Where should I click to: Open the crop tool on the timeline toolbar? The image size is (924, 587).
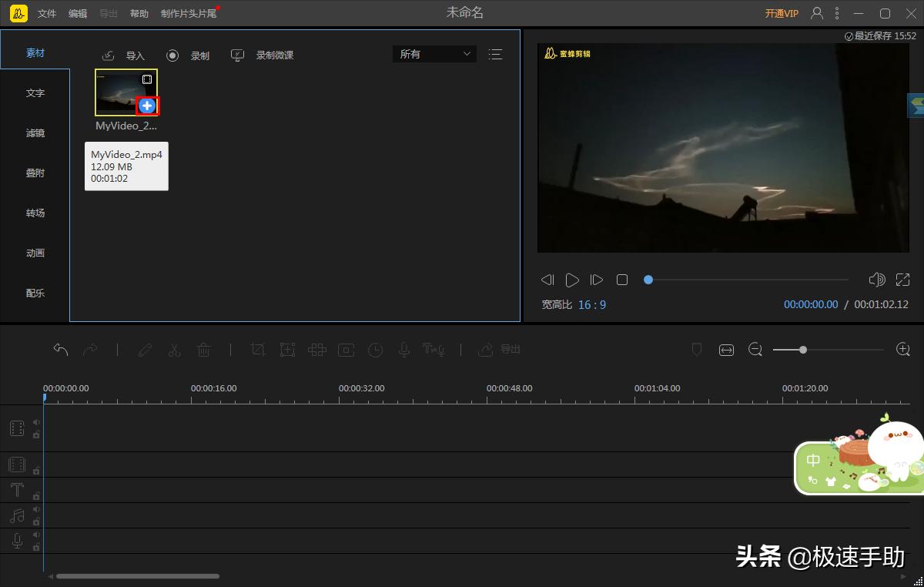click(x=257, y=349)
